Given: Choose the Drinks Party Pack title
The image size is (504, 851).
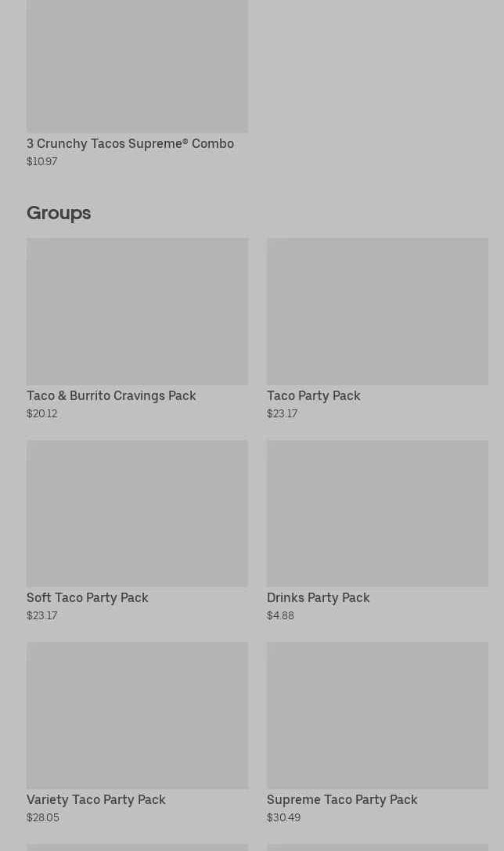Looking at the screenshot, I should pos(319,597).
